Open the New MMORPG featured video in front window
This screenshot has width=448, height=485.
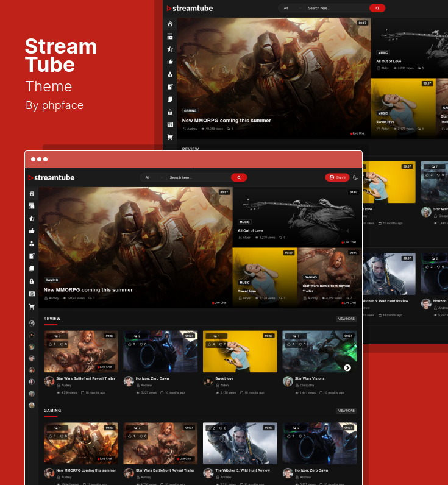135,247
